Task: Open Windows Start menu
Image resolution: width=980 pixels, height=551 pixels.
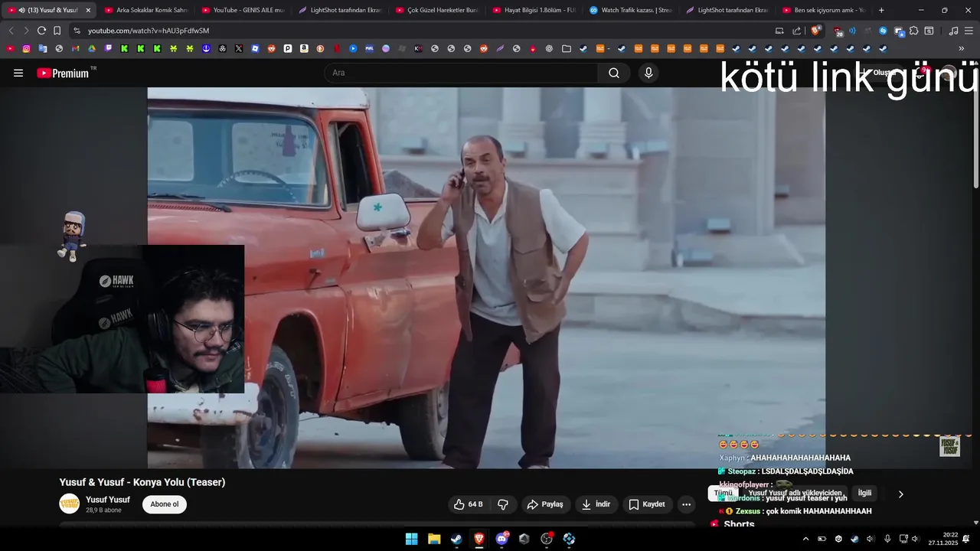Action: point(411,539)
